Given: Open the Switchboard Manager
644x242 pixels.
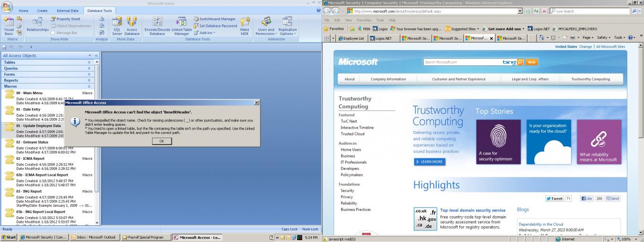Looking at the screenshot, I should [214, 19].
